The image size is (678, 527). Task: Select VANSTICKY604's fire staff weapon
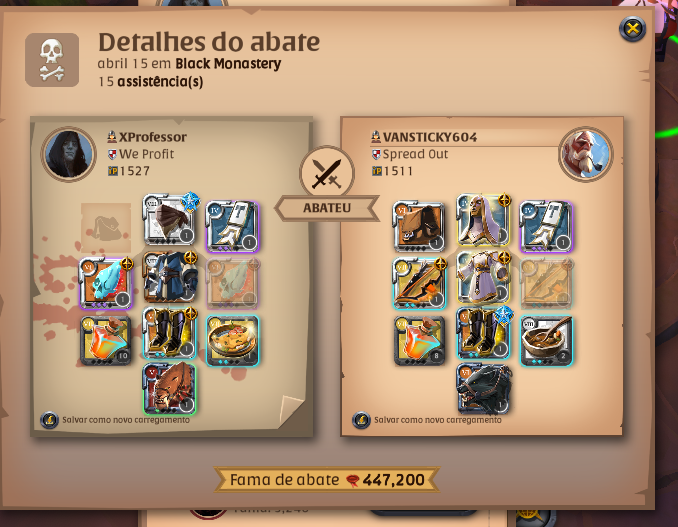tap(419, 283)
